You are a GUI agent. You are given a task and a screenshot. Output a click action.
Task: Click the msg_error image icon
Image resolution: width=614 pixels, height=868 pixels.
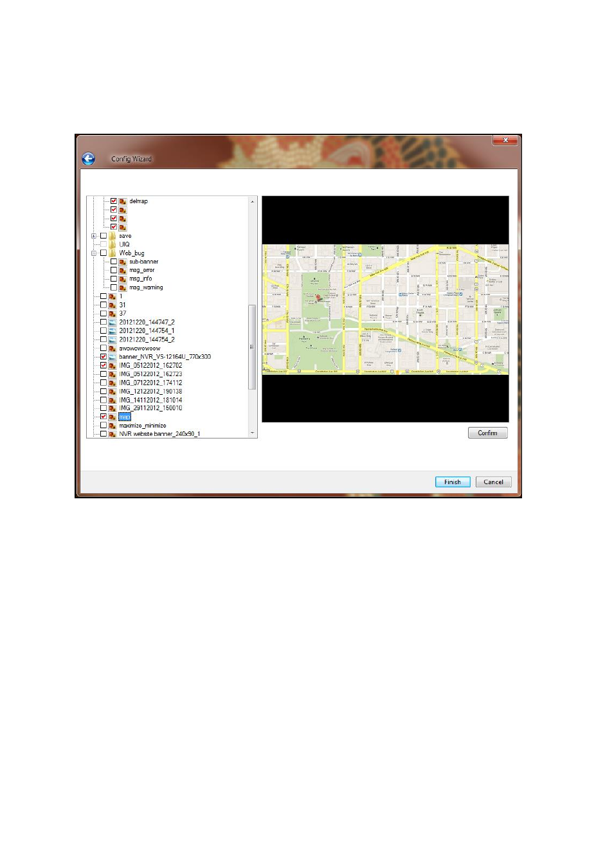point(123,270)
